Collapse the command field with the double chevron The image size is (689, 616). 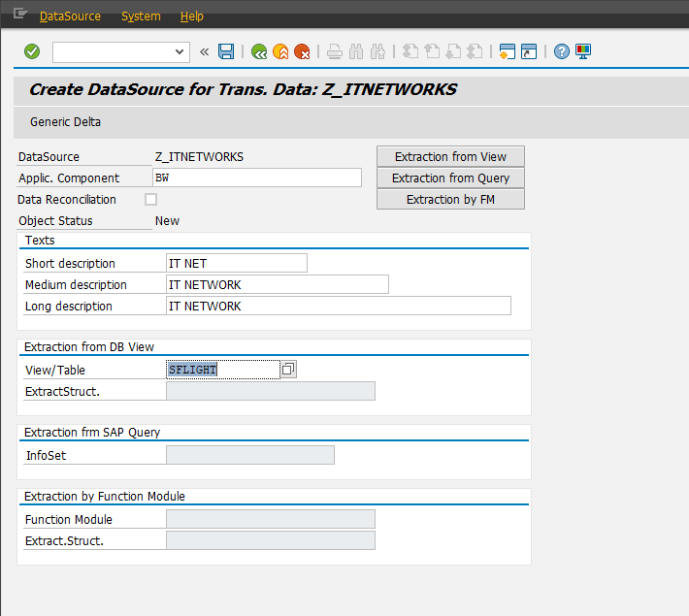click(205, 51)
